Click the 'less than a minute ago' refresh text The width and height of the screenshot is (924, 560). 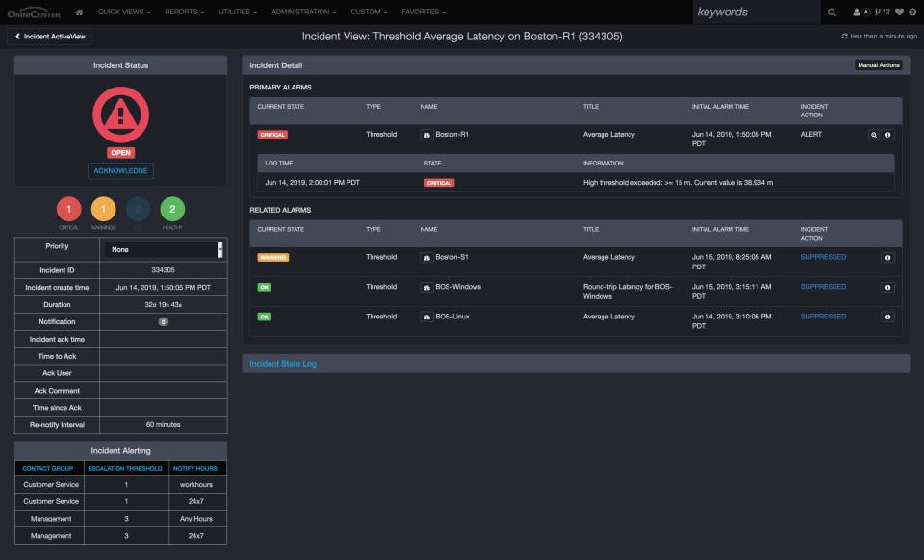coord(884,36)
